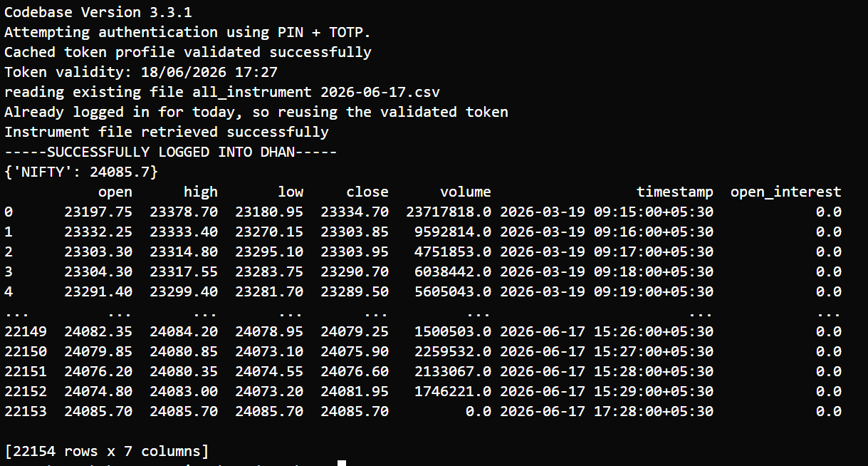Click the 'close' column header
This screenshot has height=466, width=868.
(367, 192)
